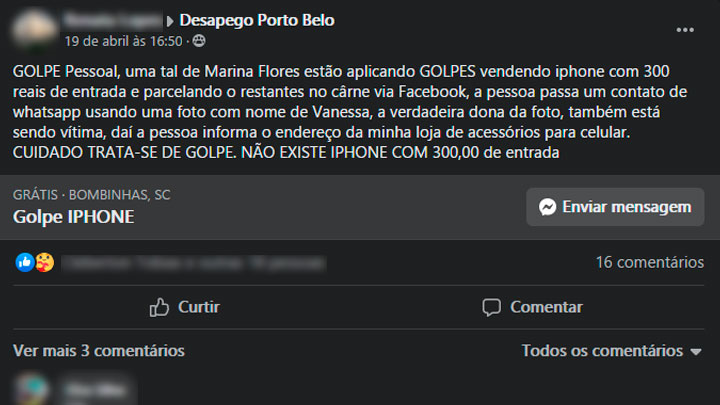Screen dimensions: 720x405
Task: Open the Golpe IPHONE listing title
Action: pyautogui.click(x=73, y=216)
